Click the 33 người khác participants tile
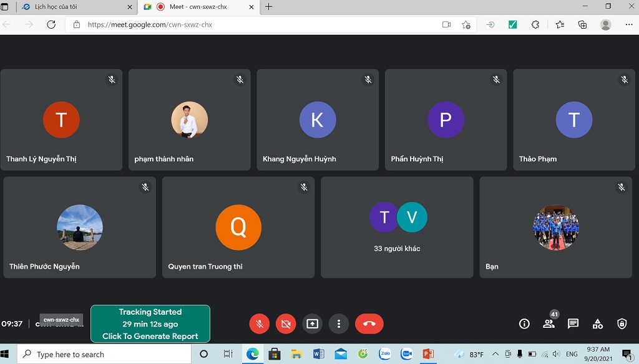 pyautogui.click(x=397, y=227)
